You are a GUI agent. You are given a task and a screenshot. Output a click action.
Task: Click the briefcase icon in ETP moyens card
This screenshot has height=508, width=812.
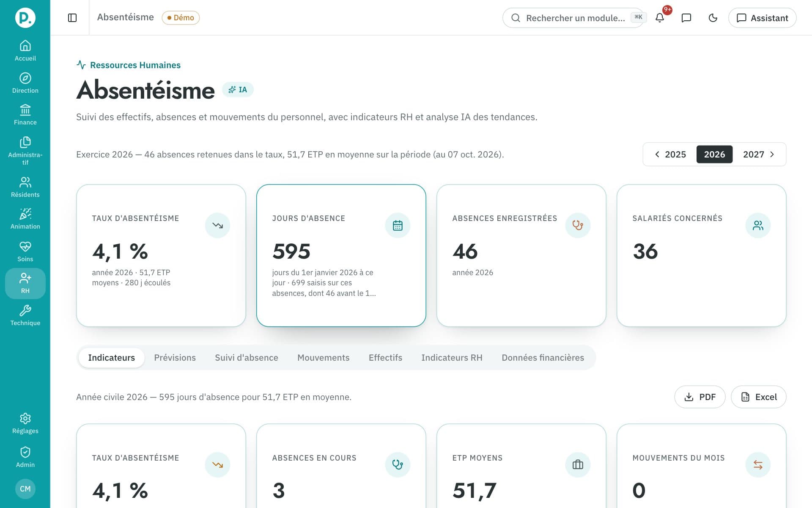pyautogui.click(x=578, y=465)
